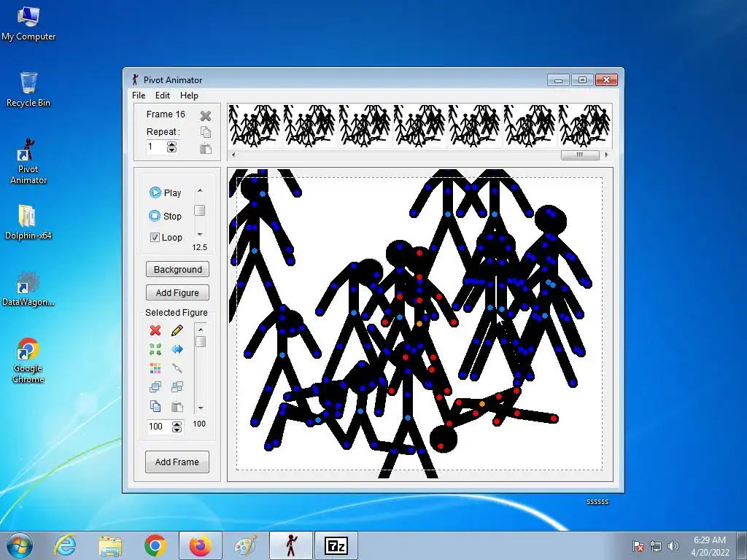This screenshot has width=747, height=560.
Task: Click the join figures icon
Action: 177,368
